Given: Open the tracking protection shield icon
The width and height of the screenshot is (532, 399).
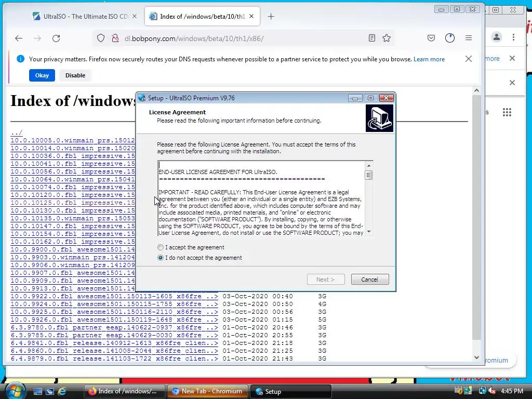Looking at the screenshot, I should pyautogui.click(x=101, y=38).
